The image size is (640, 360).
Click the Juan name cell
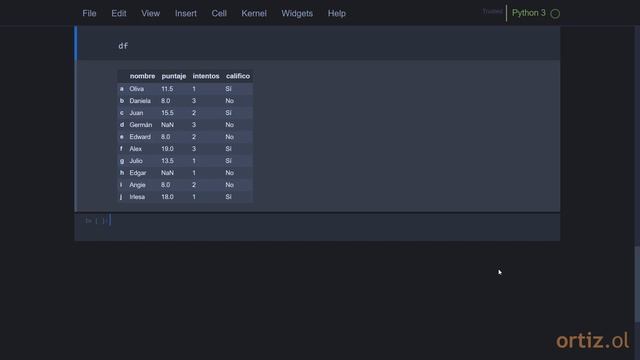pyautogui.click(x=136, y=113)
